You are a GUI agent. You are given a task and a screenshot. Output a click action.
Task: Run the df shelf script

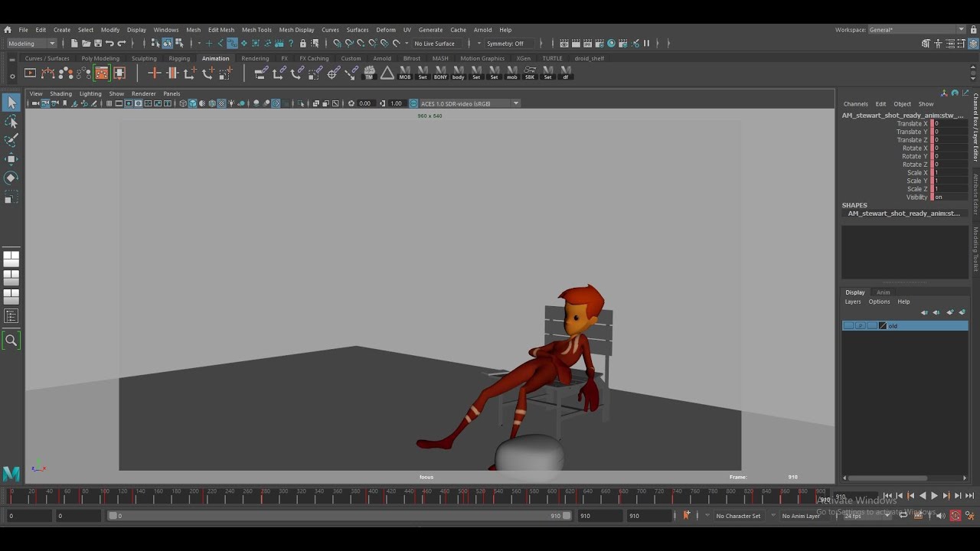[566, 73]
